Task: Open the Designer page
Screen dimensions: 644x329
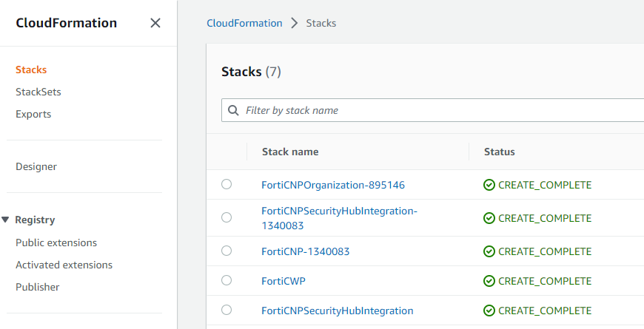Action: [x=36, y=166]
